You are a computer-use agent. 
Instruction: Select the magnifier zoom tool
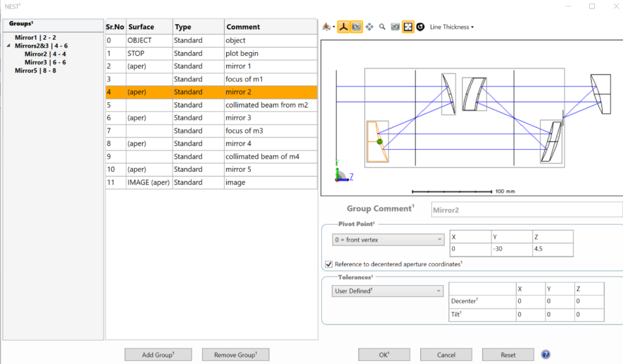383,27
